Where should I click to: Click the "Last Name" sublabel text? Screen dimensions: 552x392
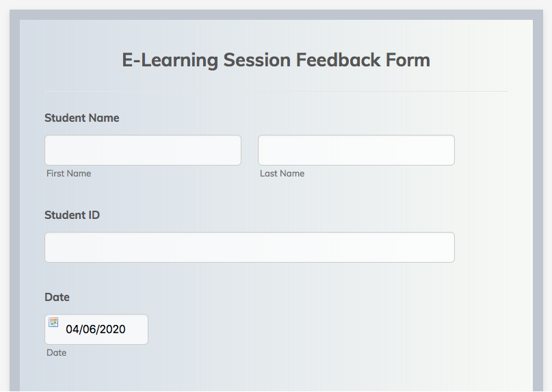coord(282,174)
